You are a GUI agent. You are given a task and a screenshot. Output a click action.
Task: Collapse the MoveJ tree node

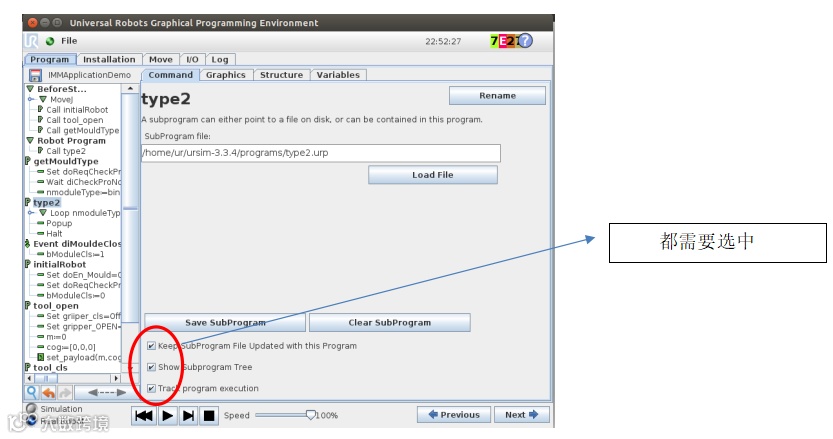click(43, 99)
